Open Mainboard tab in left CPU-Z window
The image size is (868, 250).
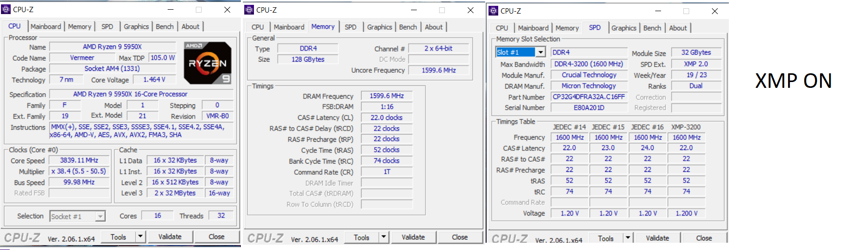[x=46, y=27]
